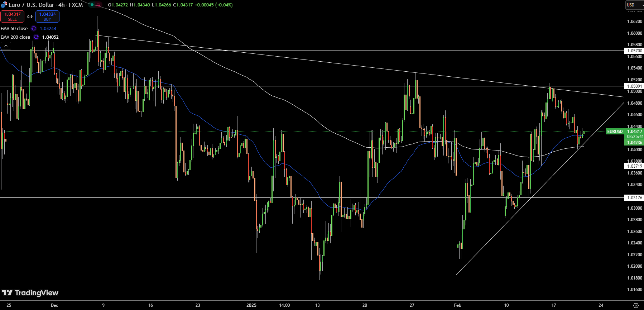
Task: Open the USD currency dropdown
Action: 634,5
